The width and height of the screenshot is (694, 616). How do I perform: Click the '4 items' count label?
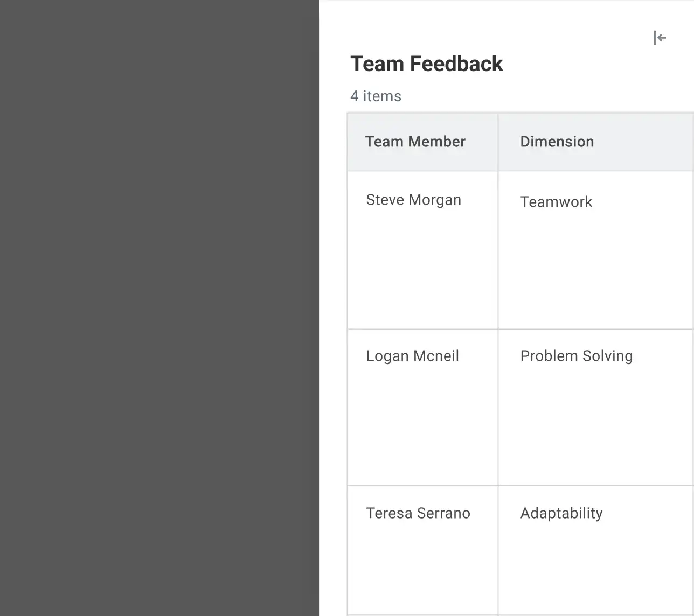[376, 96]
